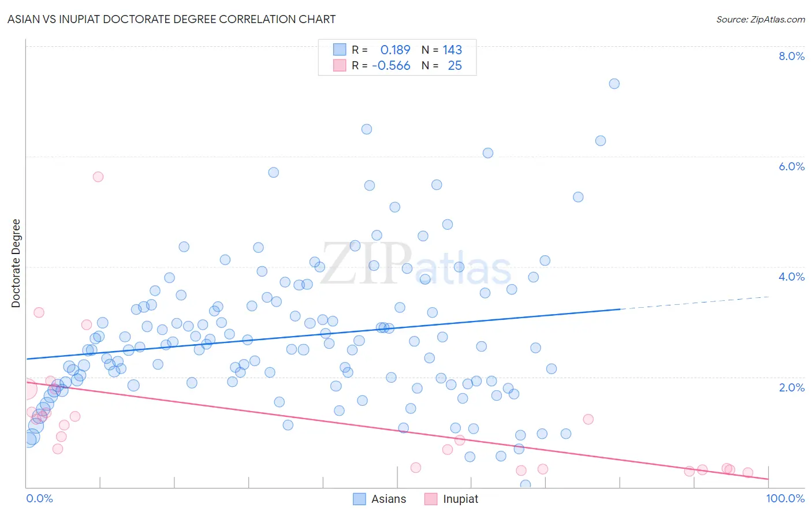Click the Asians legend color swatch

359,499
